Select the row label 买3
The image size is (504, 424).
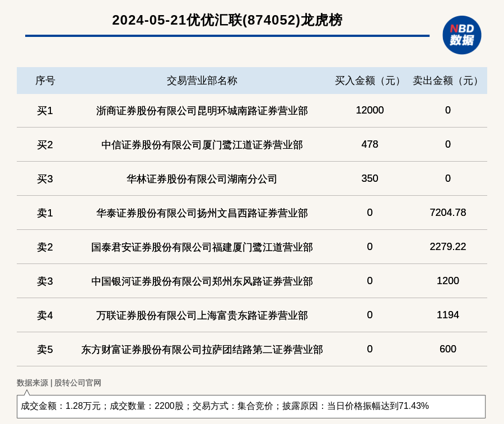[x=45, y=179]
